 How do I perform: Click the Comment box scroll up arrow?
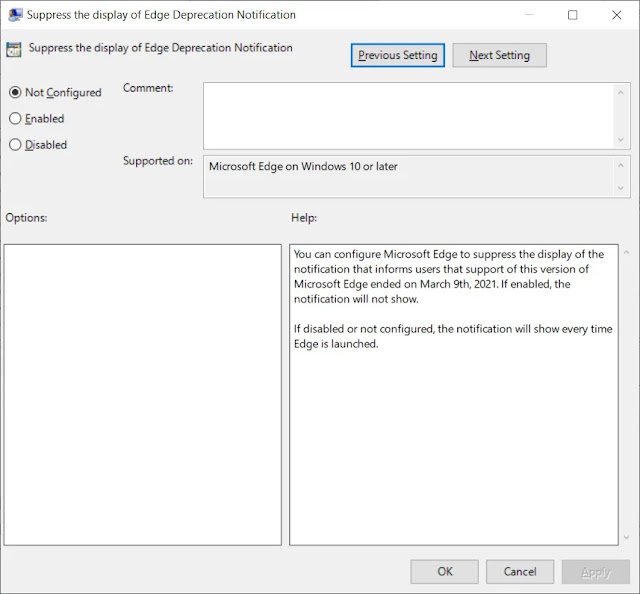[621, 93]
